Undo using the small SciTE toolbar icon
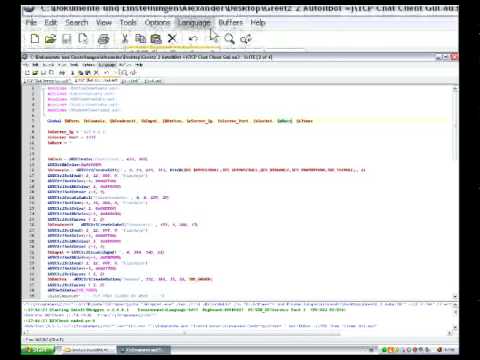Image resolution: width=480 pixels, height=360 pixels. click(107, 72)
